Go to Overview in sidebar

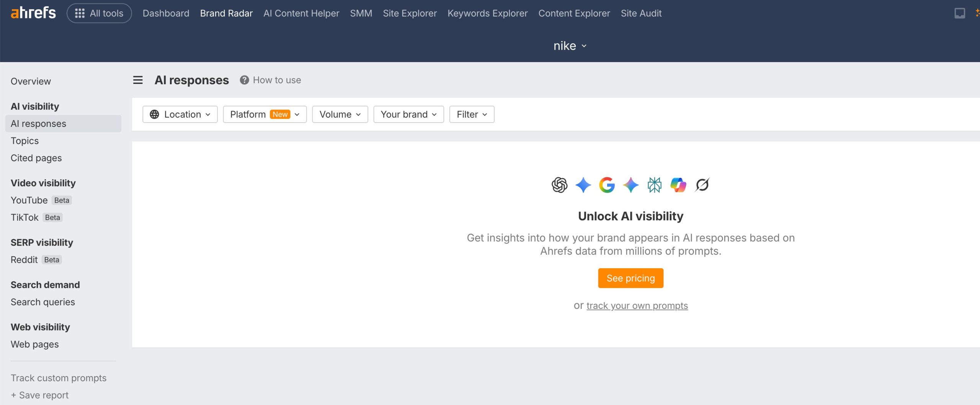pyautogui.click(x=31, y=81)
